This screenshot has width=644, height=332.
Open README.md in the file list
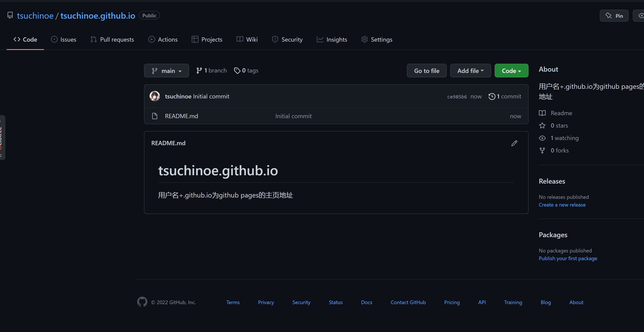coord(181,116)
